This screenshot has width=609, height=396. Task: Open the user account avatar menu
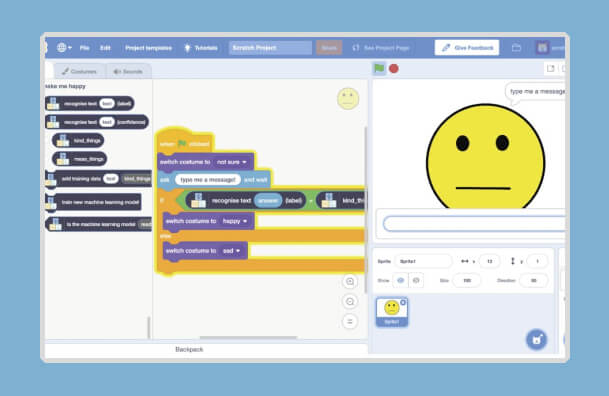(x=543, y=48)
